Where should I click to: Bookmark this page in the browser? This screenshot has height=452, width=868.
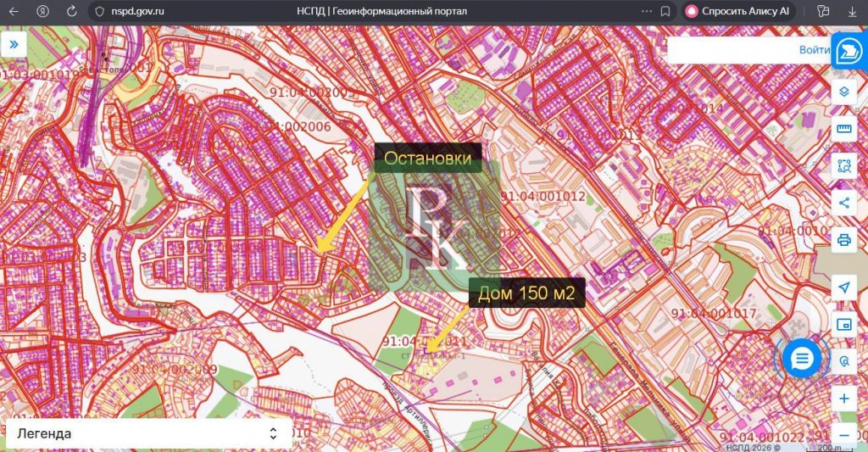pos(666,12)
